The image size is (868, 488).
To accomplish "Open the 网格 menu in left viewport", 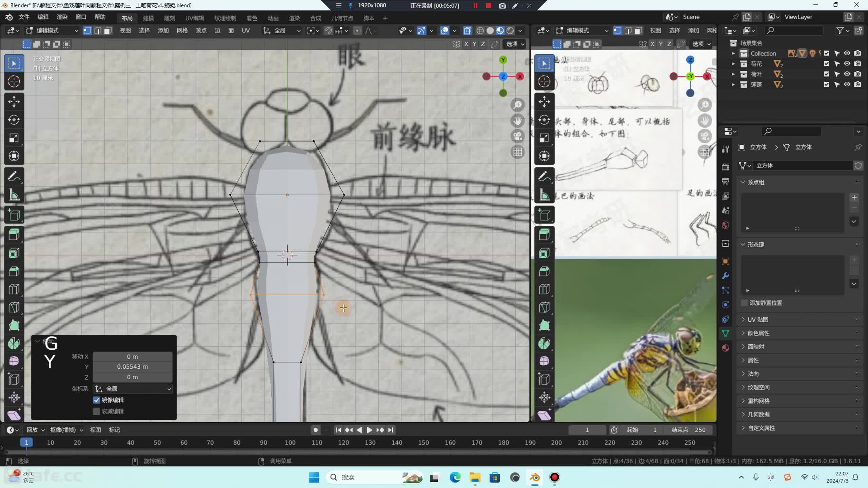I will coord(182,30).
